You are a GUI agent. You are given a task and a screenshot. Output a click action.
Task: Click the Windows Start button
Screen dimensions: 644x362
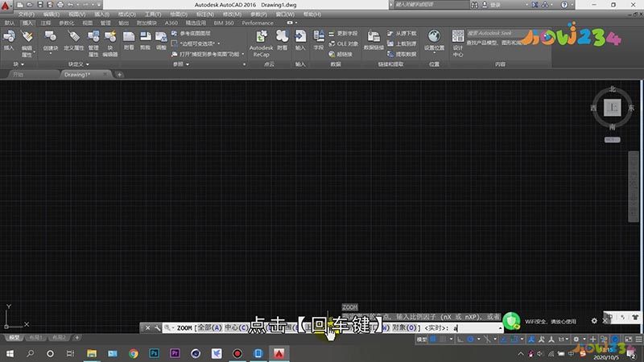(10, 353)
